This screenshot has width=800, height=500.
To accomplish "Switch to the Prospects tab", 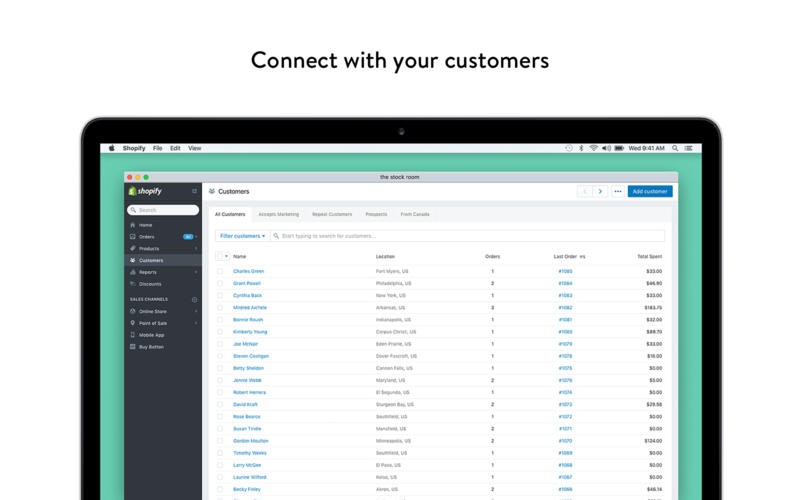I will point(377,214).
